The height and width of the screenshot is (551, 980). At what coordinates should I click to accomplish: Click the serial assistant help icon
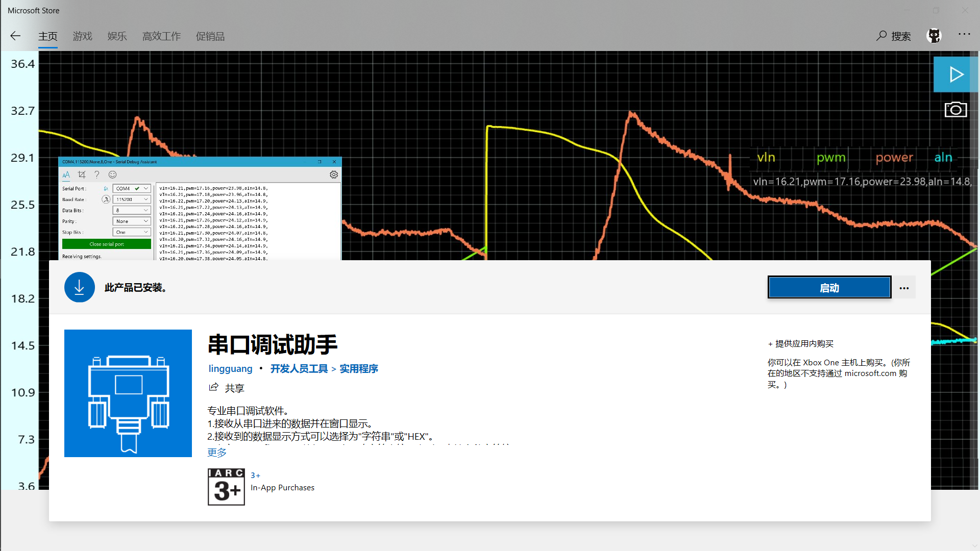click(x=96, y=175)
